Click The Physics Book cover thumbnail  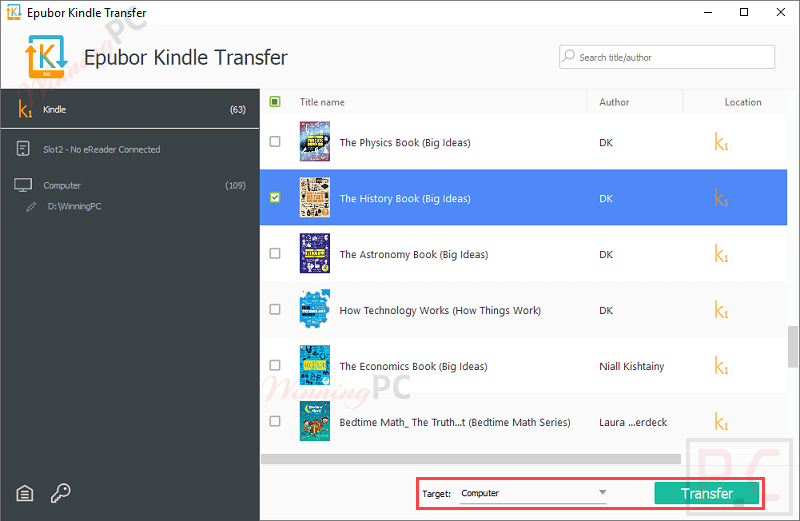(315, 141)
